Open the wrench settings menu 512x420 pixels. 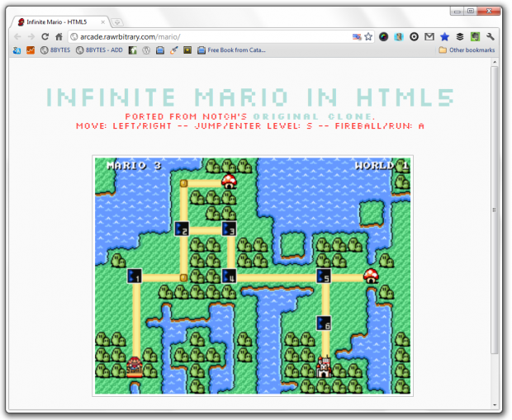(491, 37)
